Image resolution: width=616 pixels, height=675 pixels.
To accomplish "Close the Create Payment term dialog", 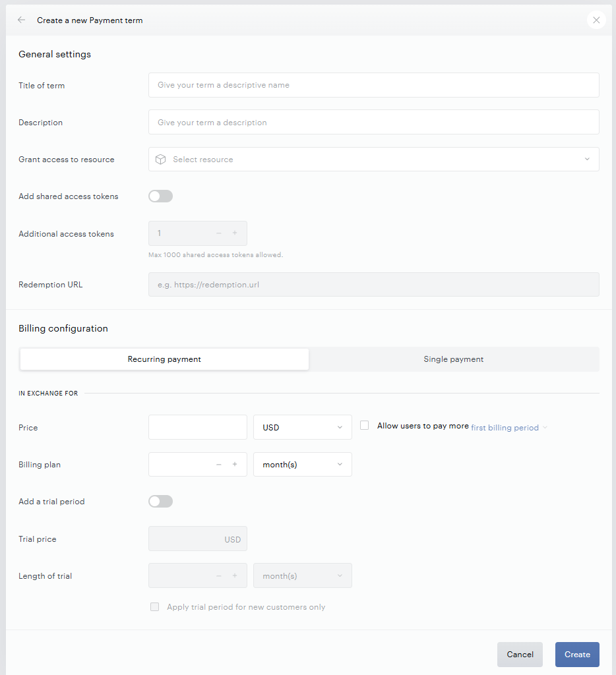I will pyautogui.click(x=596, y=20).
